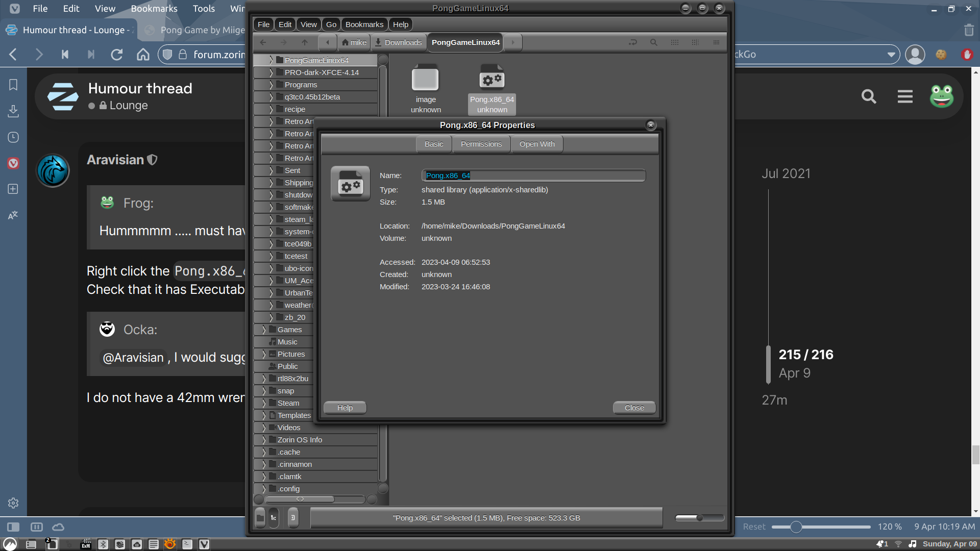
Task: Reload the page in Vivaldi
Action: click(x=116, y=55)
